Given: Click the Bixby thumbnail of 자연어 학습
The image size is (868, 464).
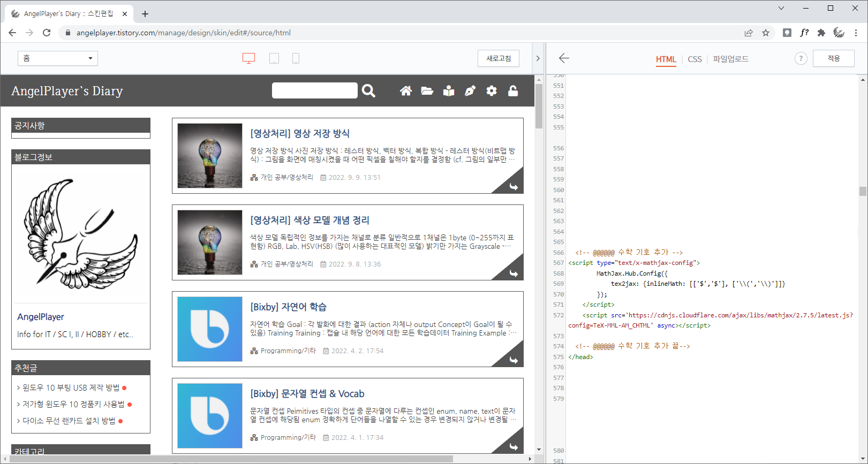Looking at the screenshot, I should (x=210, y=329).
